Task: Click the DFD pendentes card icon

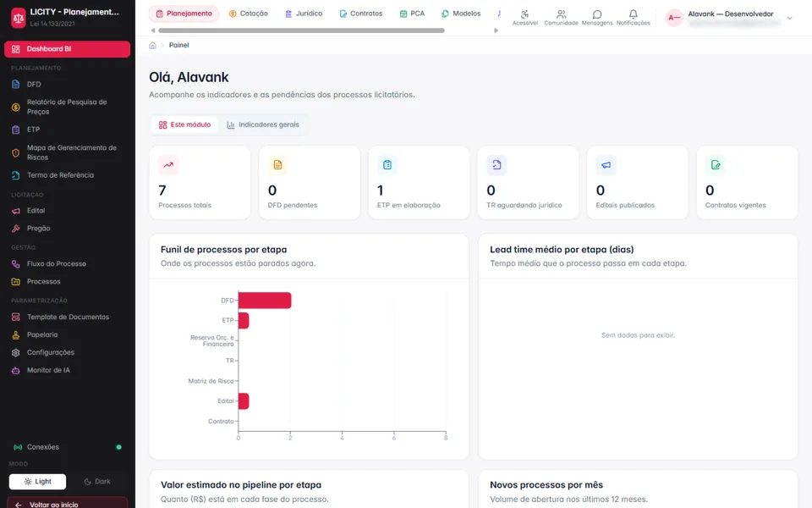Action: click(x=277, y=165)
